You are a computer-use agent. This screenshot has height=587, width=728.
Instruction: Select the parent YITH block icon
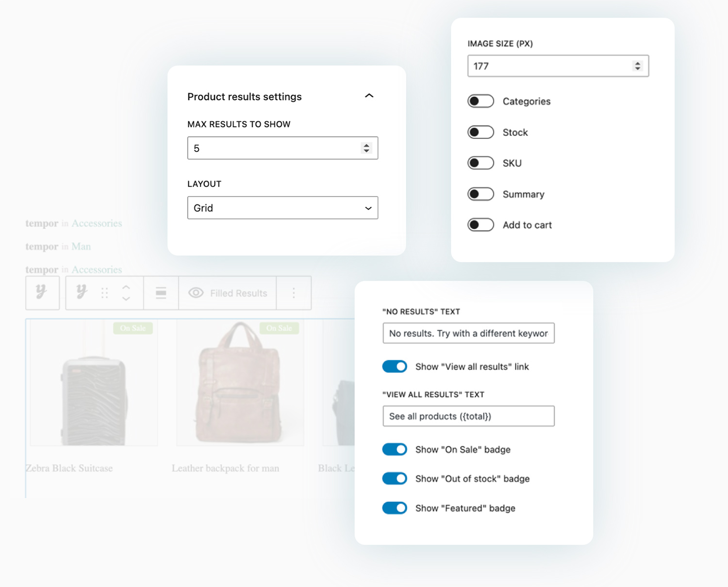point(42,292)
